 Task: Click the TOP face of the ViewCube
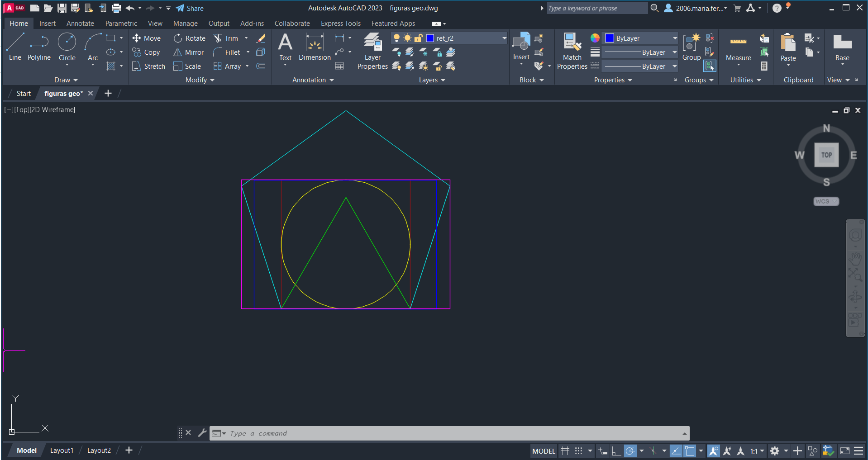[826, 155]
